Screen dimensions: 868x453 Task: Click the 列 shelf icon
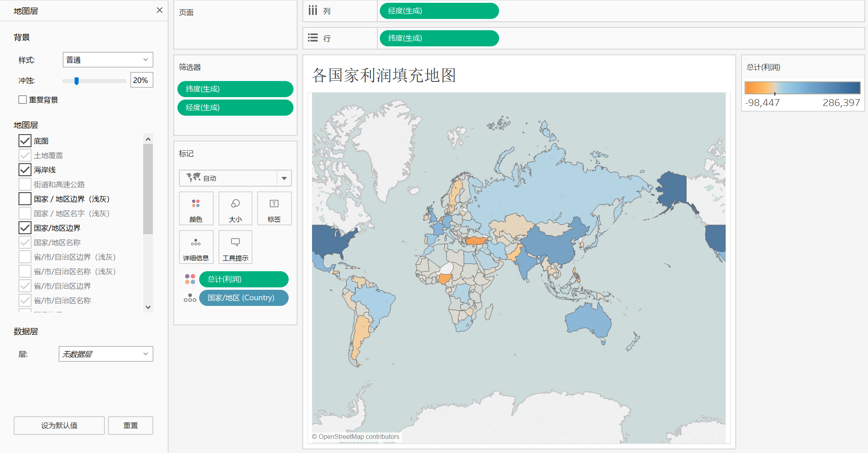[313, 11]
